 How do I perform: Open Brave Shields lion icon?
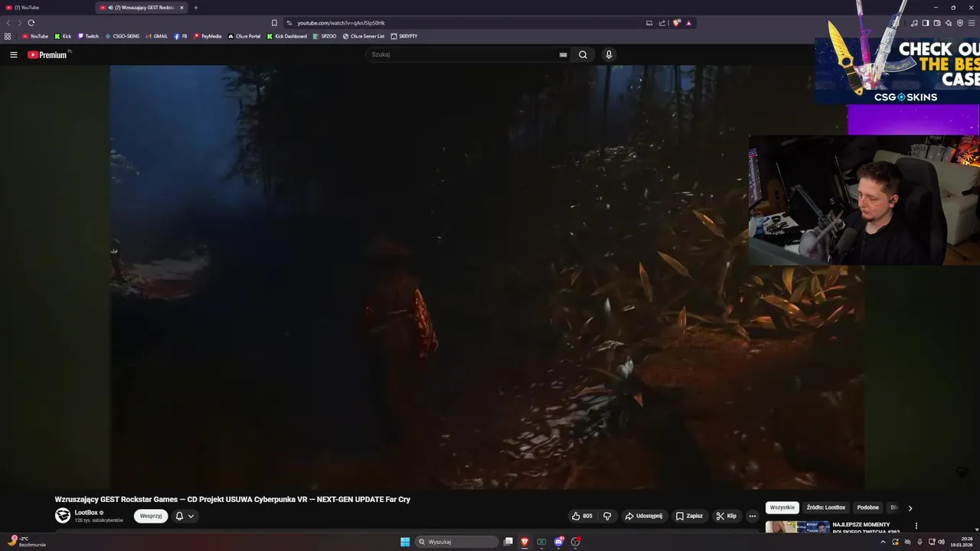pos(677,23)
